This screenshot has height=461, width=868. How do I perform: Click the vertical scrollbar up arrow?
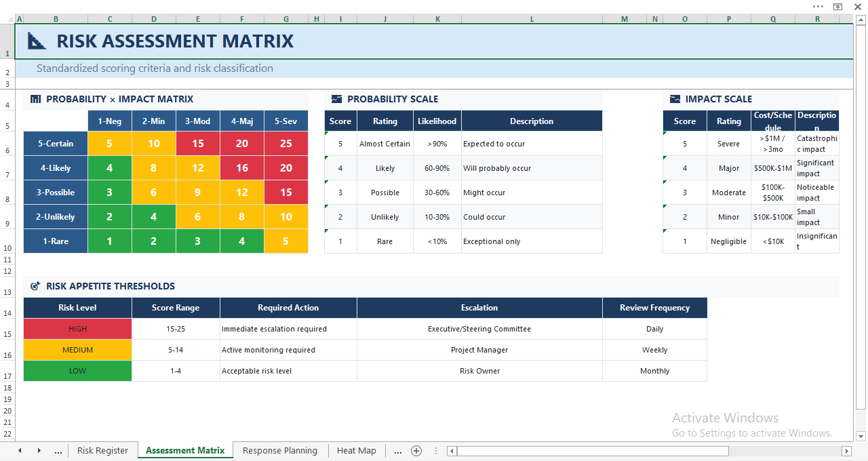[861, 22]
